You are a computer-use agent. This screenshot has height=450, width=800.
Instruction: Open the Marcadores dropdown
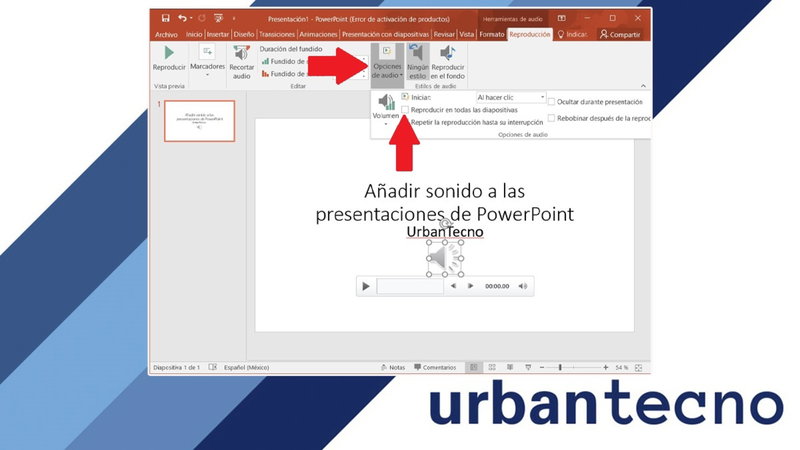(x=207, y=60)
